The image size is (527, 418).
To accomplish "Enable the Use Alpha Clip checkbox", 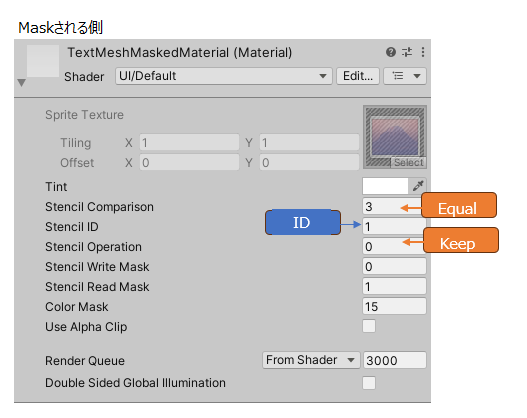I will pyautogui.click(x=369, y=326).
